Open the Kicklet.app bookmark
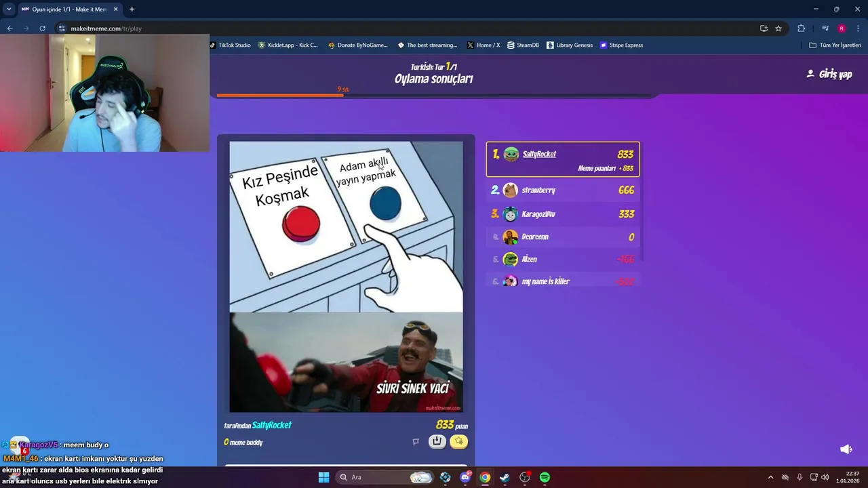This screenshot has width=868, height=488. coord(288,45)
